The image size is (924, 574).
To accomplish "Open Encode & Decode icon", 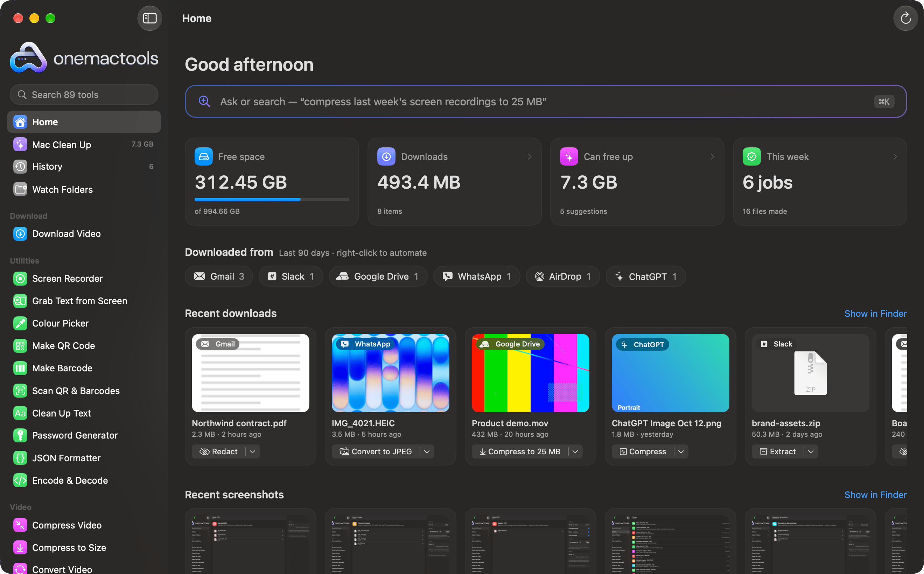I will click(20, 480).
